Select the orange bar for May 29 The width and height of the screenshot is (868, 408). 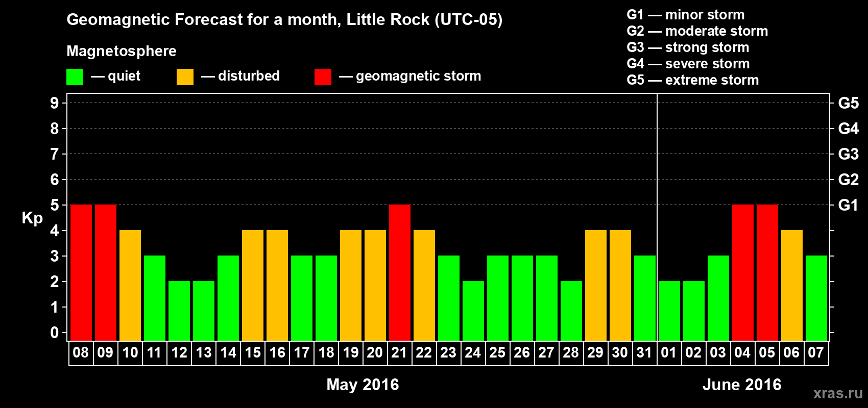point(596,286)
